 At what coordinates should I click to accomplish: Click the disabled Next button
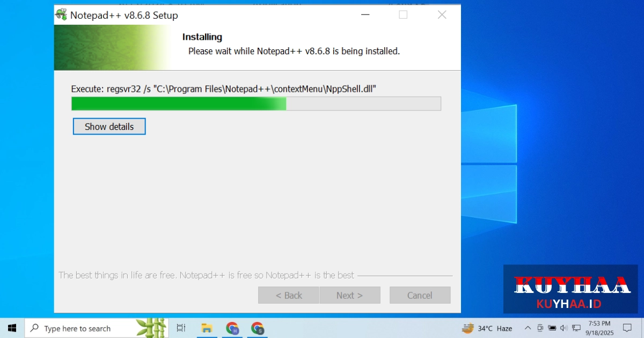349,295
